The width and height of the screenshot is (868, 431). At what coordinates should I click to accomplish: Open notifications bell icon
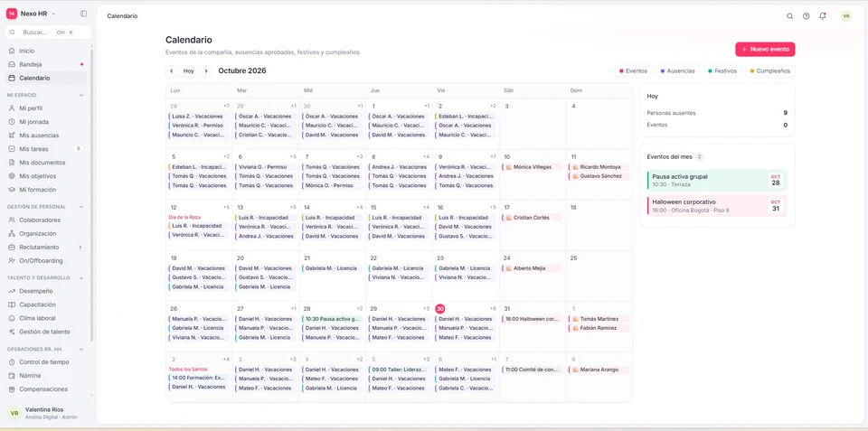(823, 16)
